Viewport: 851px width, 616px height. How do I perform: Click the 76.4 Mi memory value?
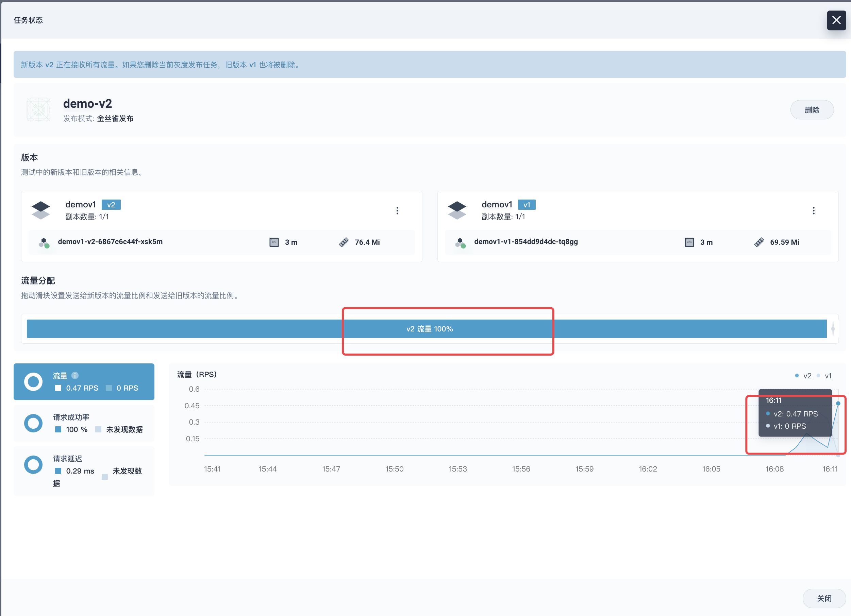point(367,242)
